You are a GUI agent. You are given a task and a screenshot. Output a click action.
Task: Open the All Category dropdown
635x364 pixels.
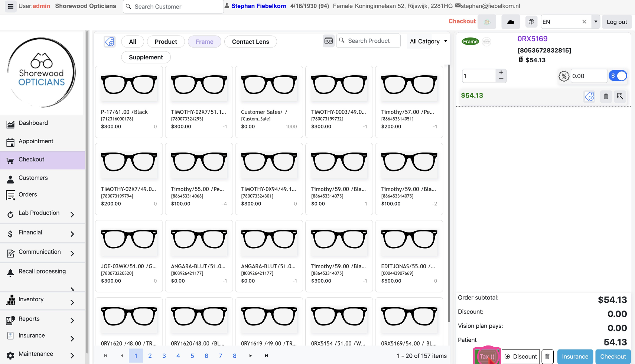pos(428,42)
